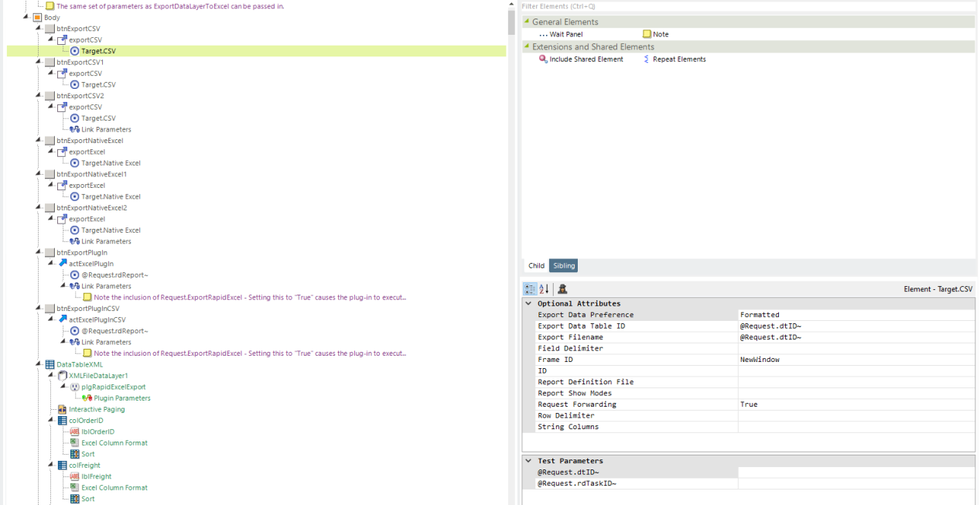
Task: Click the Wait Panel element icon
Action: click(x=543, y=34)
